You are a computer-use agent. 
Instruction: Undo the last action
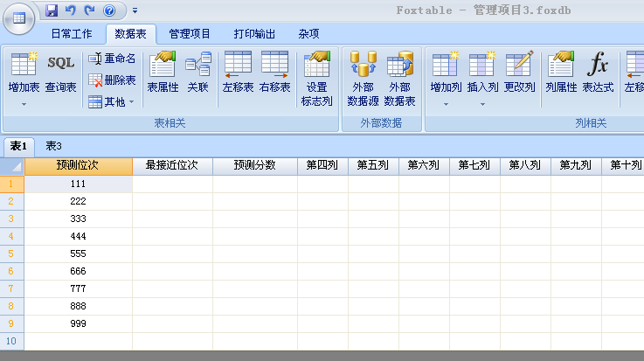click(x=71, y=10)
